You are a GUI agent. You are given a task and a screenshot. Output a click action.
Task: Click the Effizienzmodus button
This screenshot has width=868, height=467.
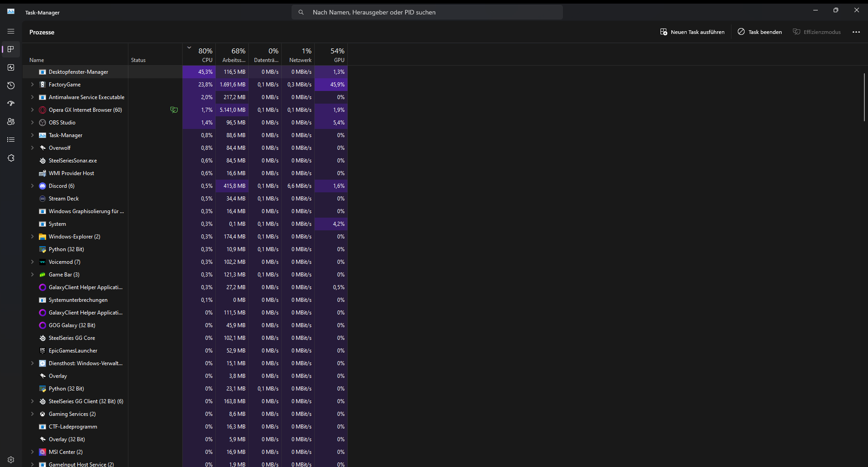click(x=817, y=32)
